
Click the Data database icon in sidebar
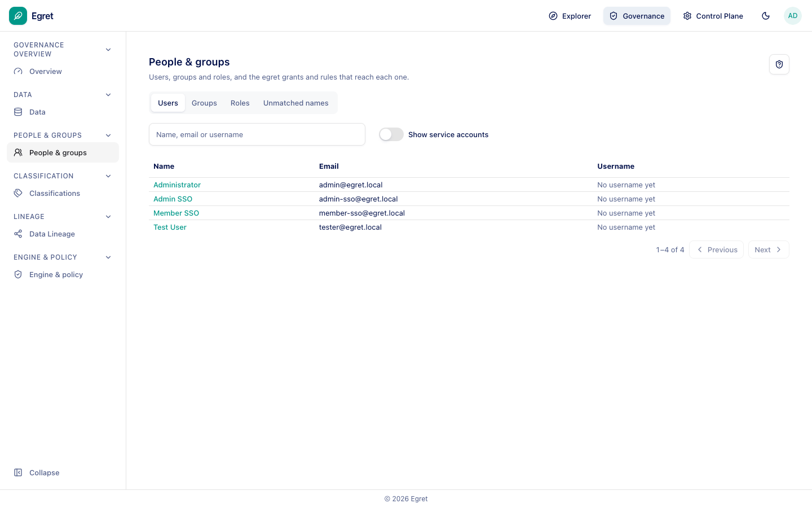(x=18, y=112)
